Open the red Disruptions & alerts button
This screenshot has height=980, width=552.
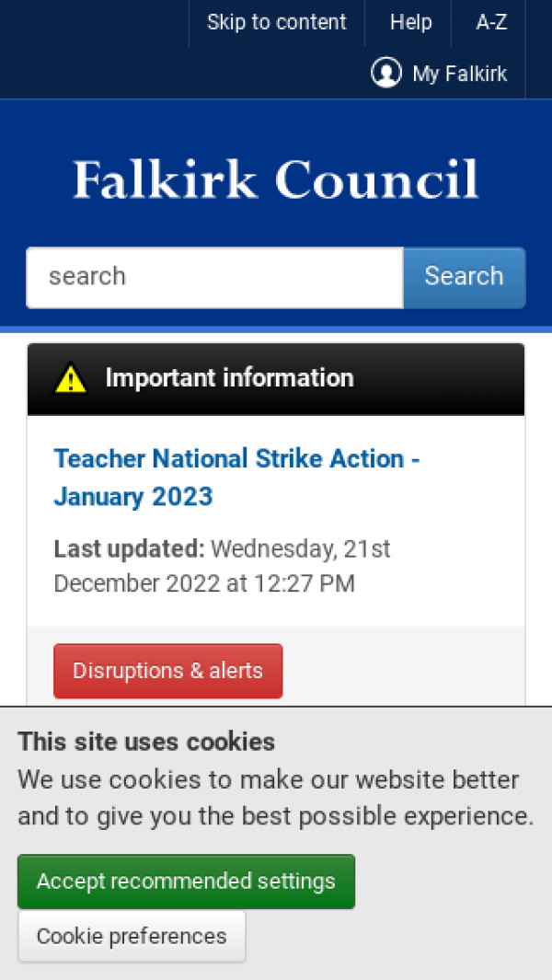[x=167, y=671]
